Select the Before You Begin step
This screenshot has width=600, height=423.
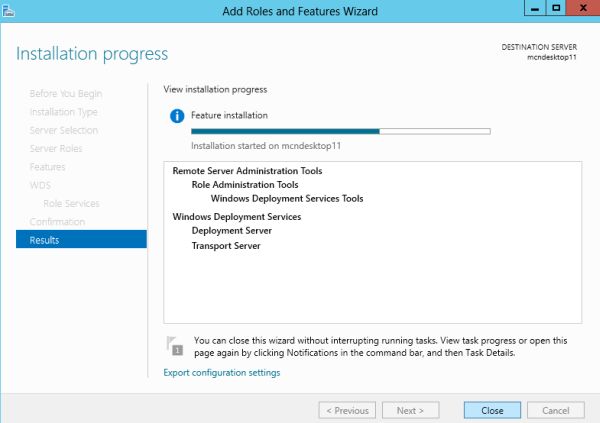(66, 94)
